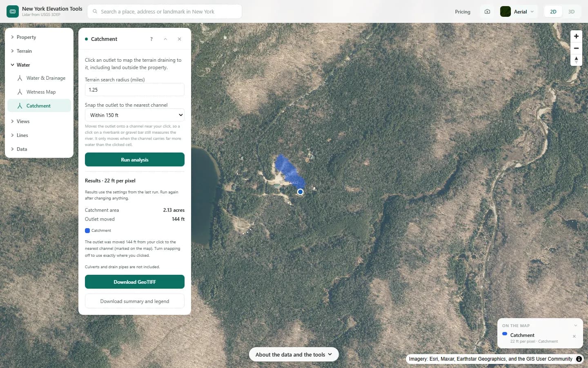Screen dimensions: 588x368
Task: Click the Wetness Map tool icon
Action: click(x=20, y=92)
